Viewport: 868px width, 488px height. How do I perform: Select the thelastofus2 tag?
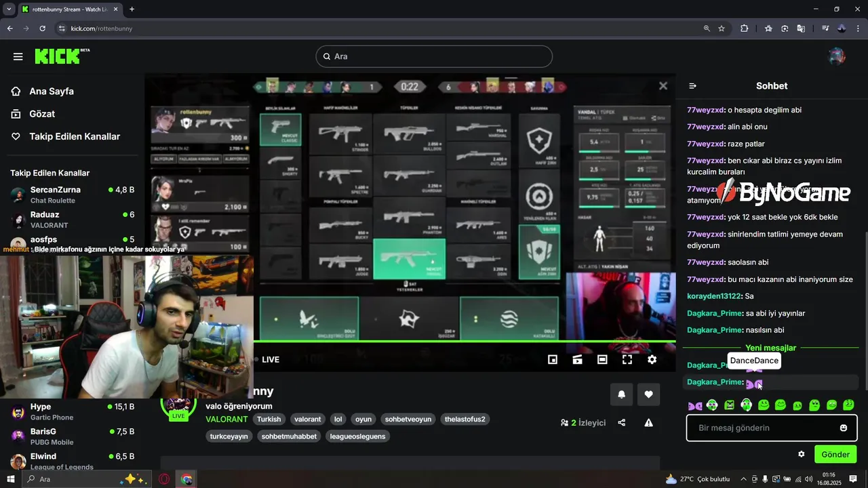click(x=465, y=419)
